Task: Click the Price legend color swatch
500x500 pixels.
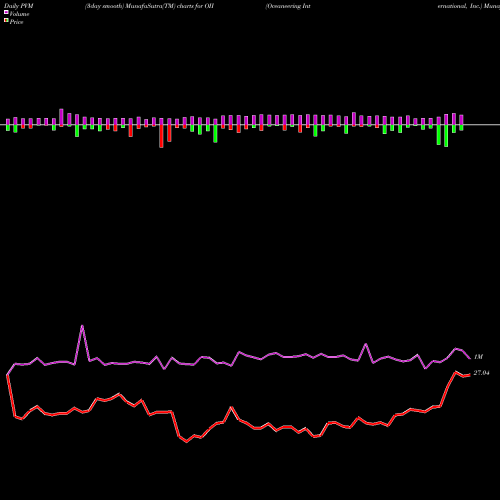Action: [x=6, y=21]
